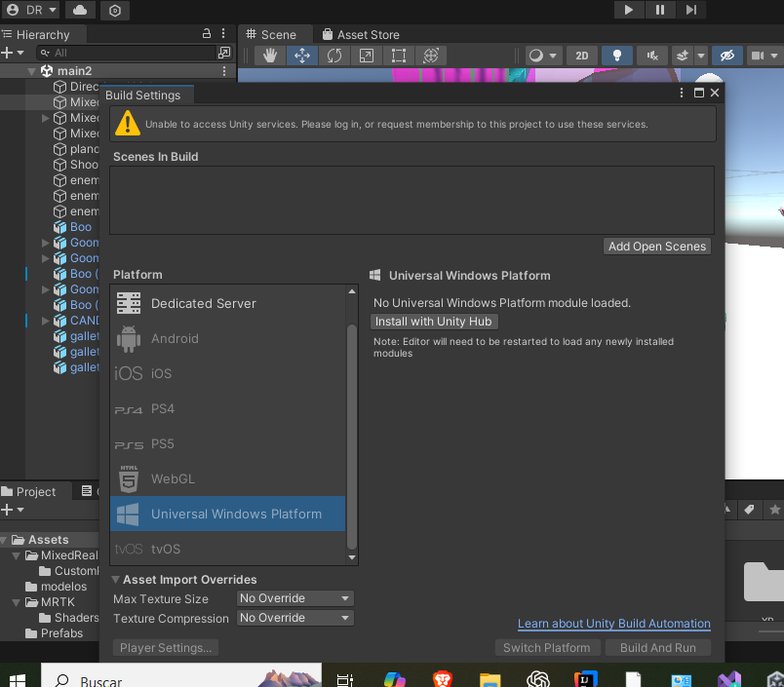Toggle 2D view mode

pyautogui.click(x=582, y=56)
